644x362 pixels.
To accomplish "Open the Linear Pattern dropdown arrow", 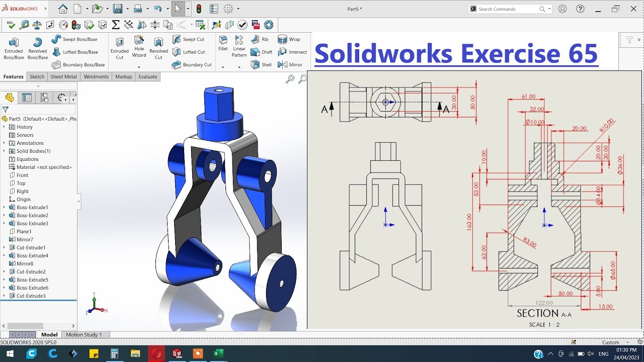I will click(x=239, y=67).
